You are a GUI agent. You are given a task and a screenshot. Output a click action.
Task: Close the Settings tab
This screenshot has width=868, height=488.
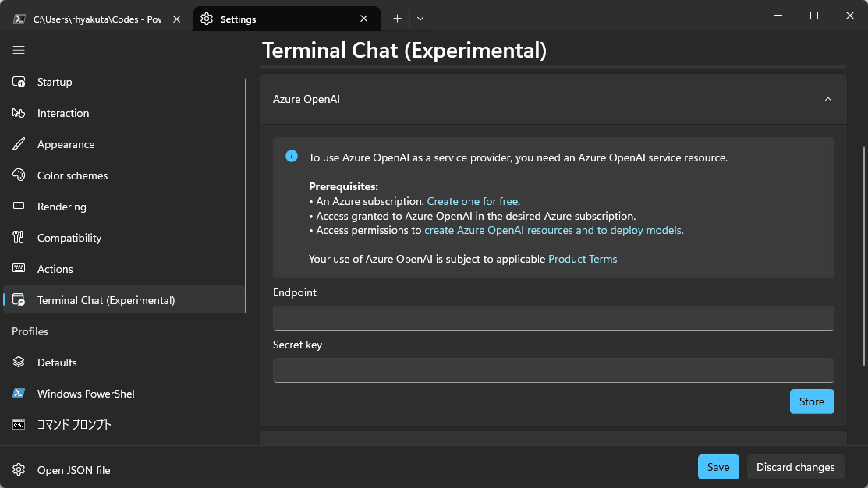click(363, 19)
